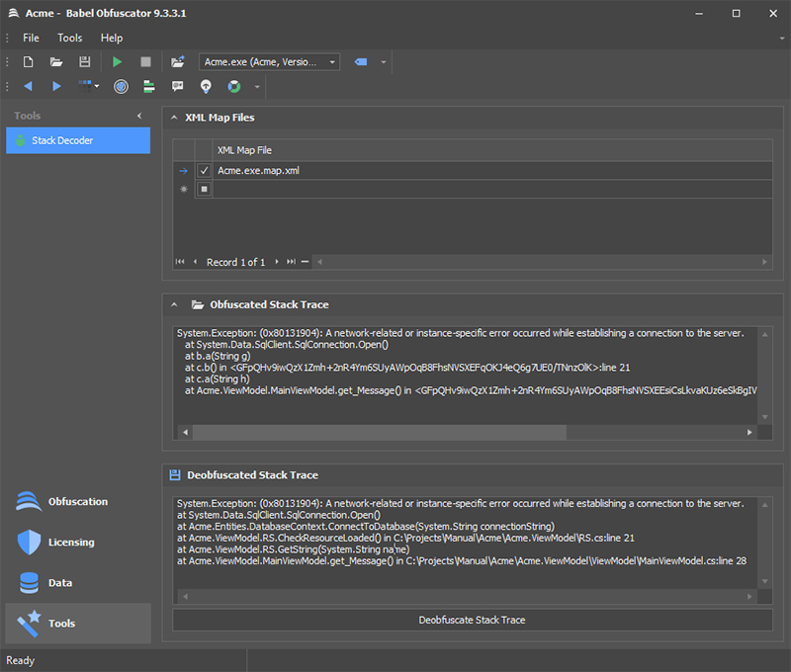Image resolution: width=791 pixels, height=672 pixels.
Task: Click inside the obfuscated stack trace text
Action: (465, 376)
